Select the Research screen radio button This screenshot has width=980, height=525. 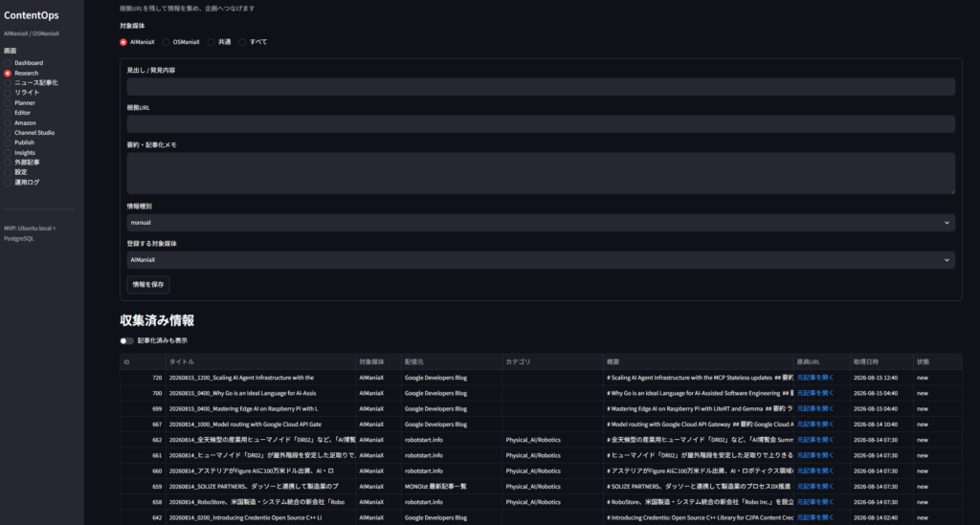pos(8,73)
